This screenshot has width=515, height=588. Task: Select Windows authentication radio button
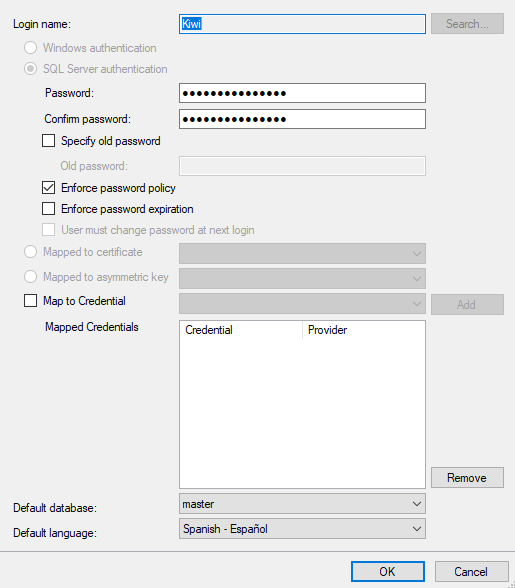click(x=30, y=48)
